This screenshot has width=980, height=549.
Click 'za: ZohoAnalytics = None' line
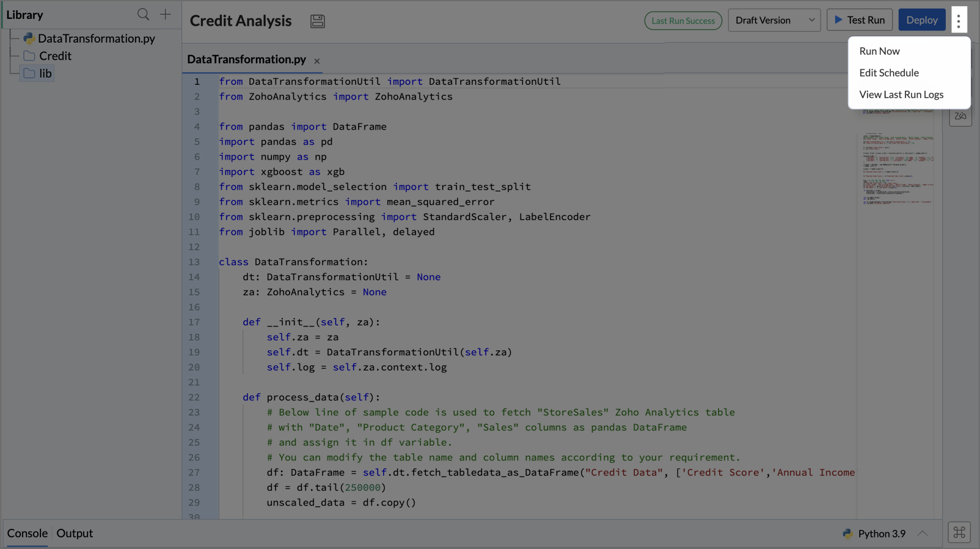click(315, 292)
